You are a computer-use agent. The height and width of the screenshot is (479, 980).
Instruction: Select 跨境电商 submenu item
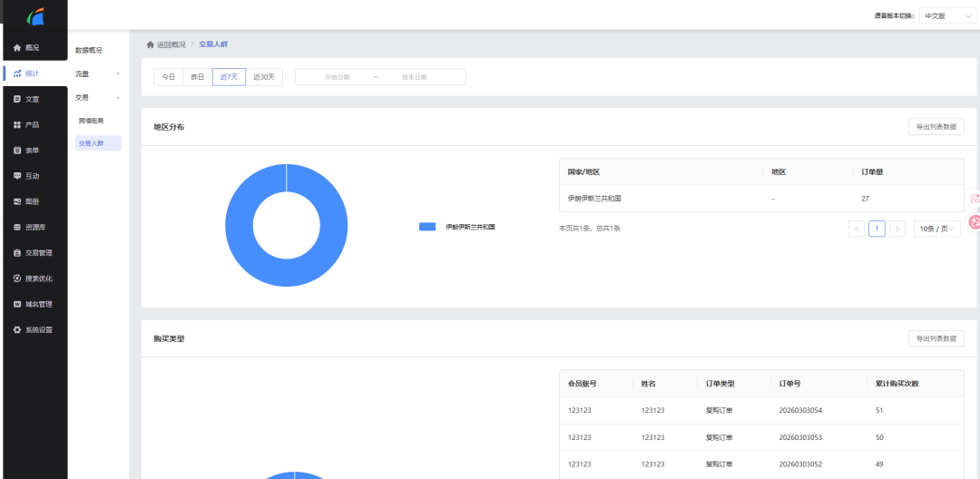click(91, 121)
